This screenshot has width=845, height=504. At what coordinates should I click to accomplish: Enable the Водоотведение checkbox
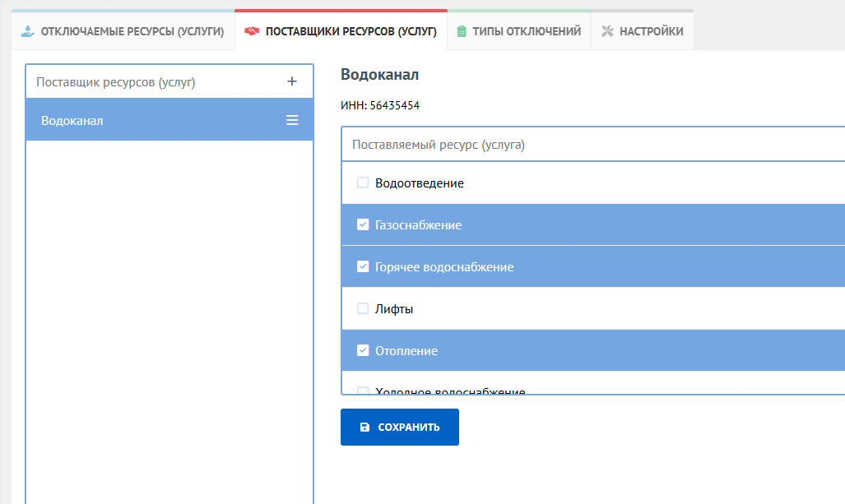tap(363, 183)
